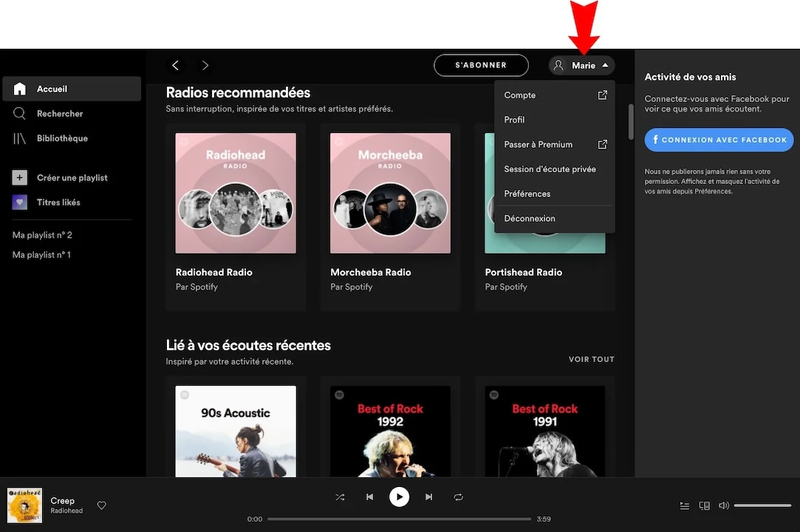The image size is (800, 532).
Task: Open the Best of Rock 1991 cover
Action: [x=545, y=432]
